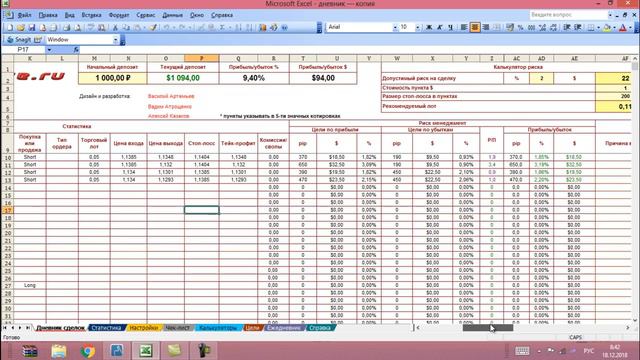640x360 pixels.
Task: Click the Snagit capture button
Action: [20, 40]
